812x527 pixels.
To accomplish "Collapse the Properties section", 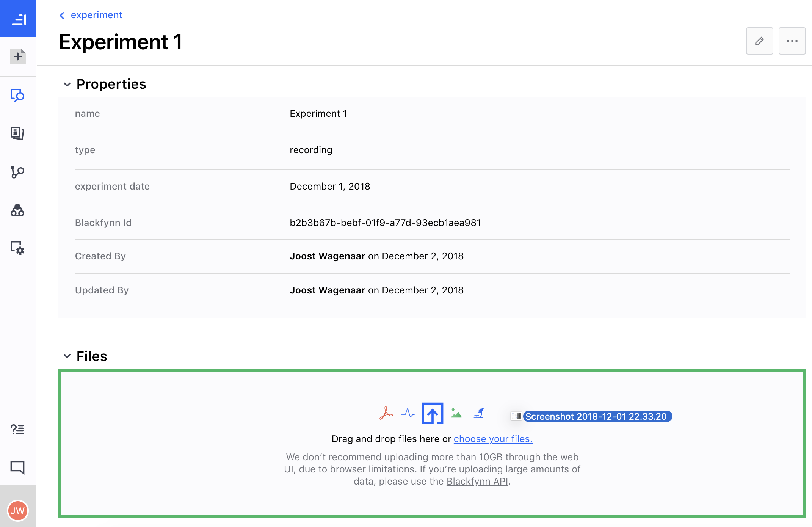I will click(67, 84).
